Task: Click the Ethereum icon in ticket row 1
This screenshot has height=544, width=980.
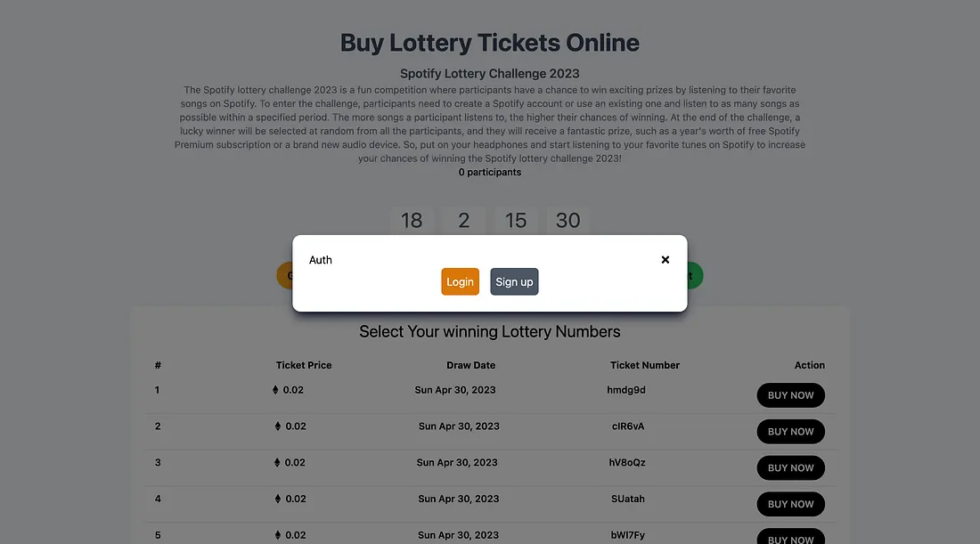Action: point(275,390)
